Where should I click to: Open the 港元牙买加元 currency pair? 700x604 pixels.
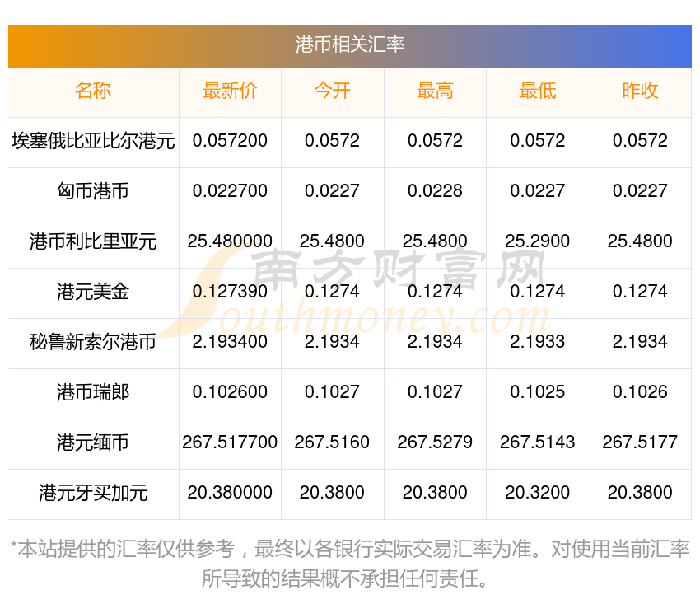click(93, 493)
